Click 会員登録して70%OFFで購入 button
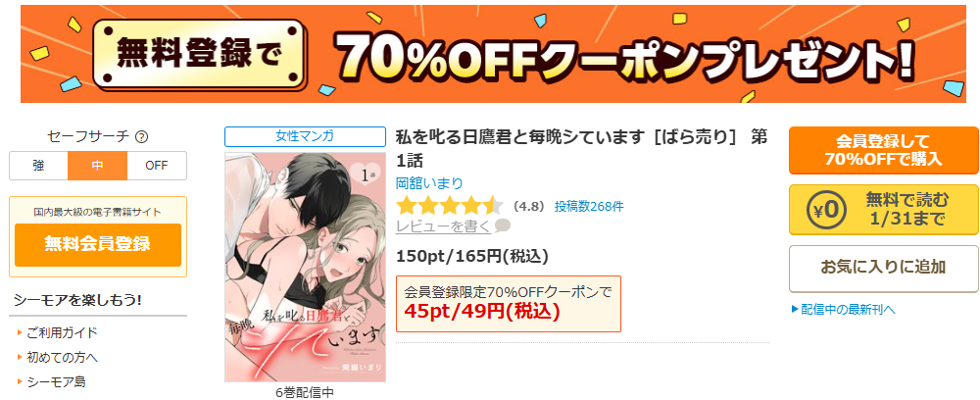Viewport: 980px width, 400px height. pyautogui.click(x=883, y=150)
